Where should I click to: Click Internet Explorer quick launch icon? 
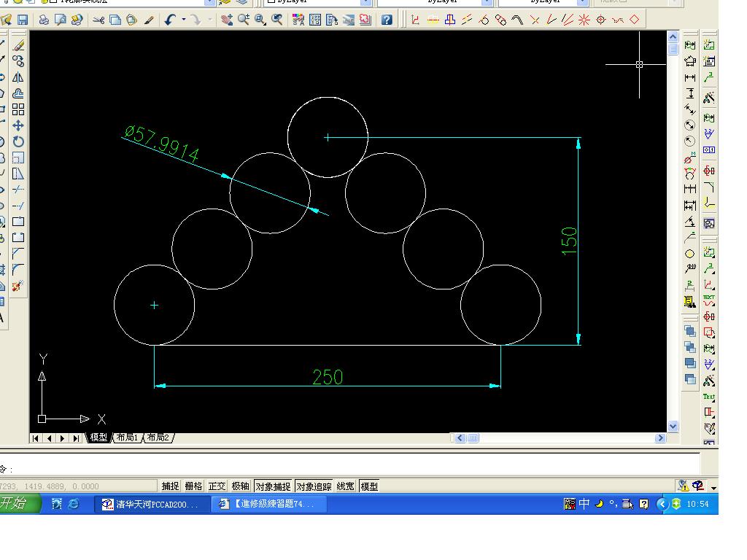(x=74, y=504)
